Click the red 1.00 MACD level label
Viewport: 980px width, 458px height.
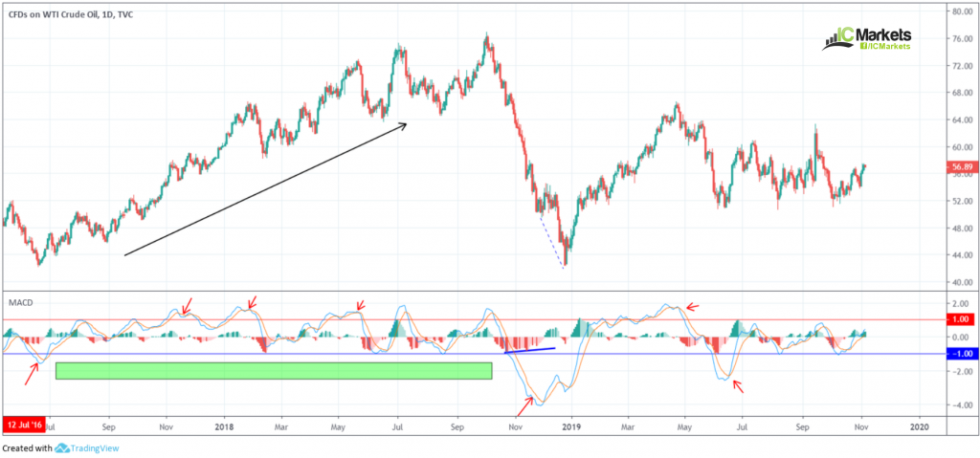[962, 319]
